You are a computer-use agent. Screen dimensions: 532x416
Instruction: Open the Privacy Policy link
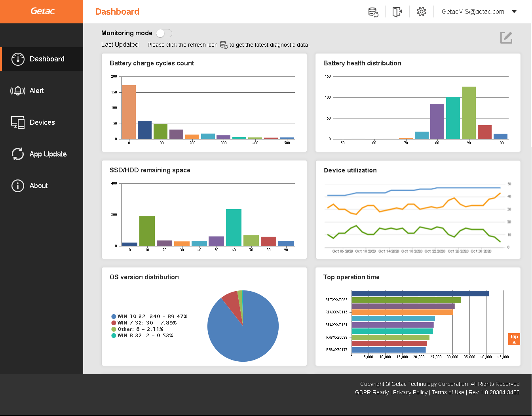click(x=410, y=392)
